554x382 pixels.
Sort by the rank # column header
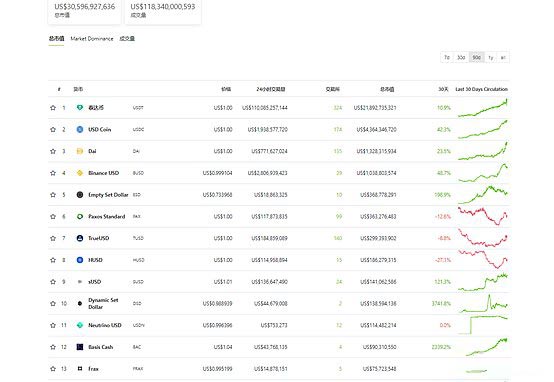click(x=59, y=89)
